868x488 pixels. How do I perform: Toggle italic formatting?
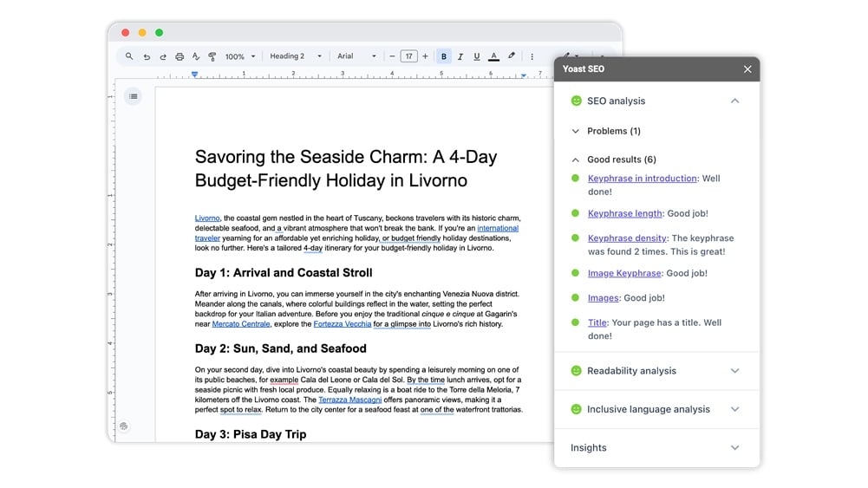460,56
